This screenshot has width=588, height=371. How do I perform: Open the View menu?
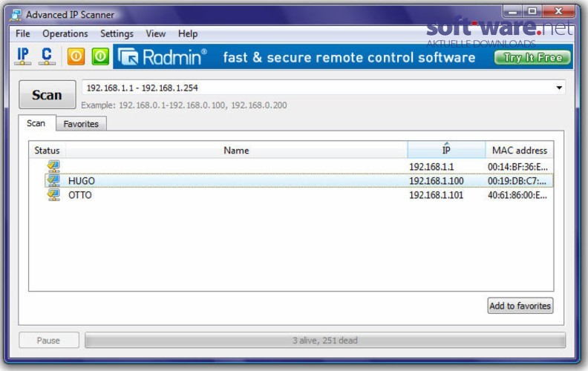pos(156,33)
